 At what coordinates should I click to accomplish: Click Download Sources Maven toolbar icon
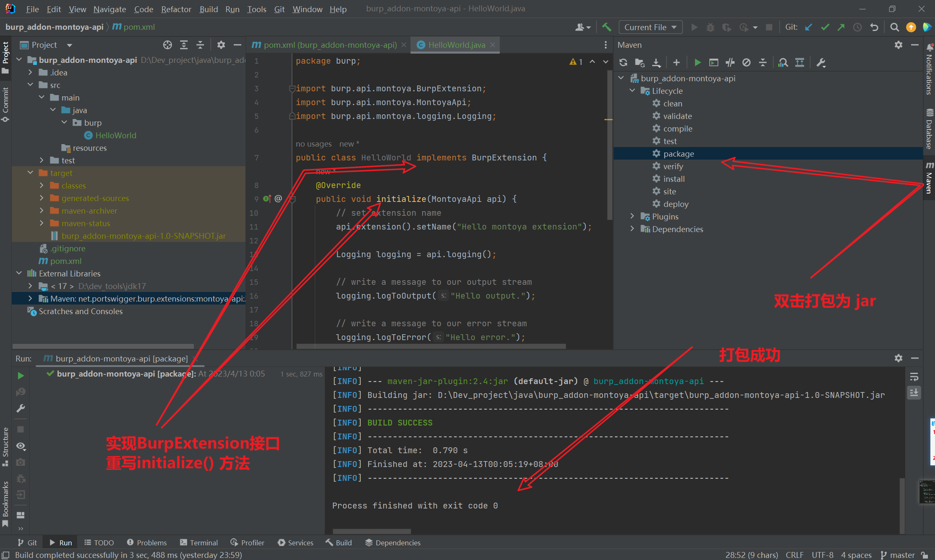(656, 62)
